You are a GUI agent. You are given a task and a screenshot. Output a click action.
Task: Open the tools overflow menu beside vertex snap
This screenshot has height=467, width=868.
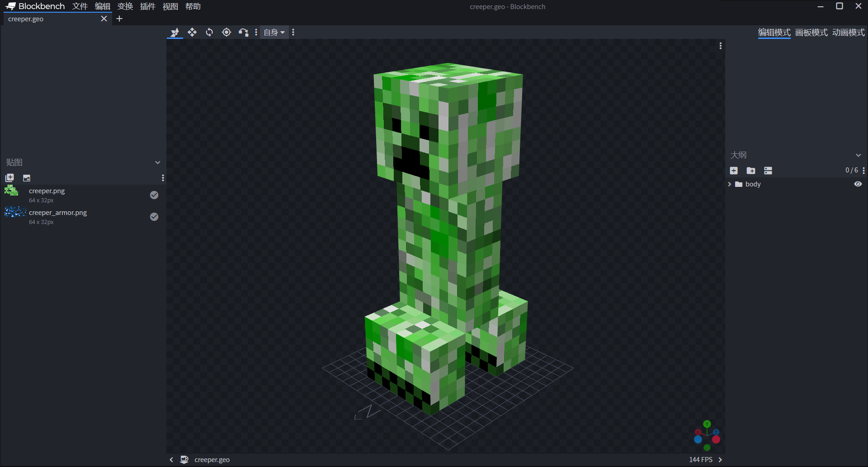point(256,32)
